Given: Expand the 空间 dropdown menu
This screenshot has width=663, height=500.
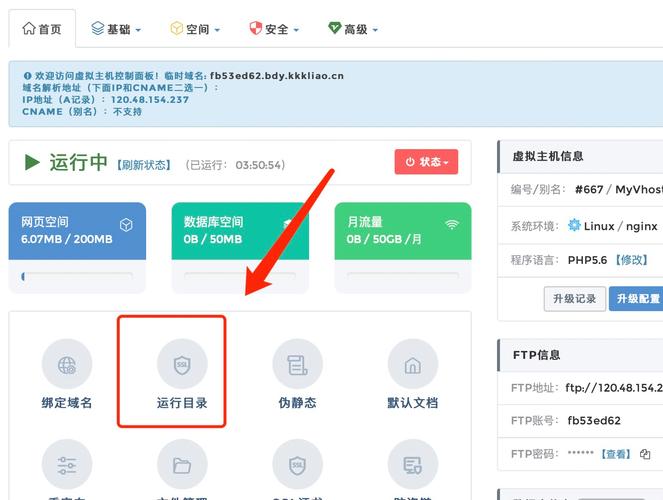Looking at the screenshot, I should click(195, 29).
